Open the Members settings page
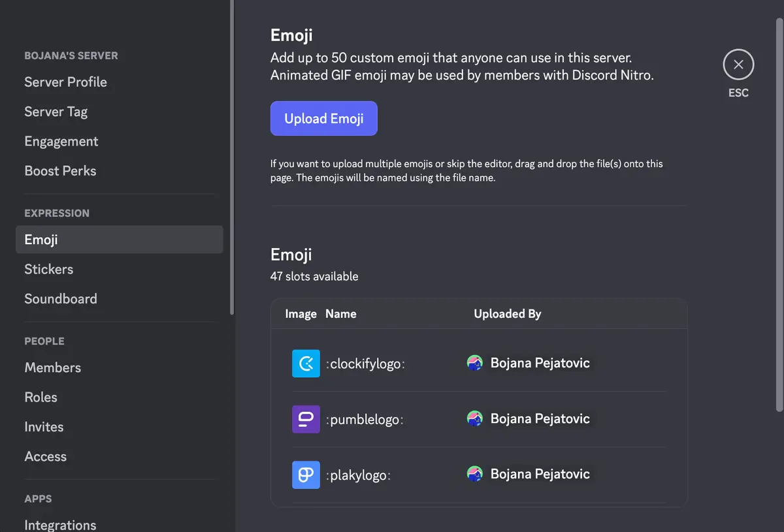 [x=52, y=368]
